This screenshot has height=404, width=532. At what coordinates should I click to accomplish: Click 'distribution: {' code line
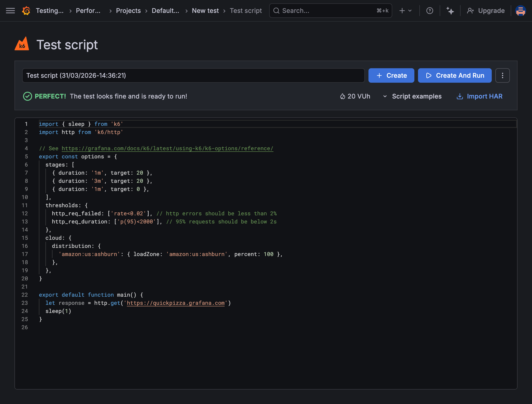point(76,246)
